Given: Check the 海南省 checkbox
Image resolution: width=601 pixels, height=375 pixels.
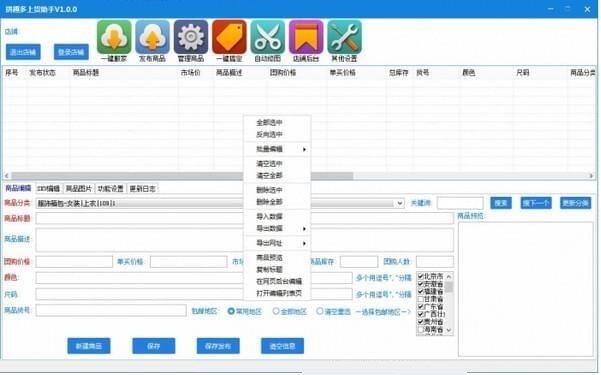Looking at the screenshot, I should pyautogui.click(x=420, y=329).
